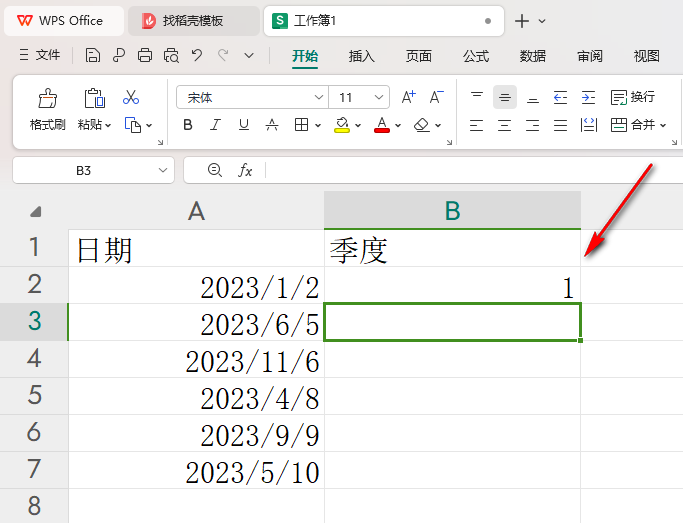Open the WPS Office home tab

[x=64, y=21]
